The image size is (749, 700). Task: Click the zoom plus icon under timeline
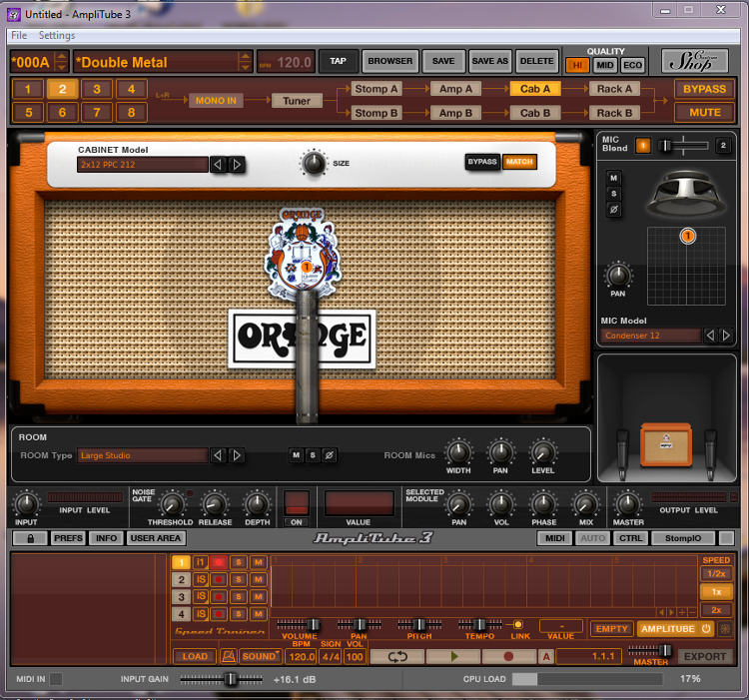click(x=682, y=612)
